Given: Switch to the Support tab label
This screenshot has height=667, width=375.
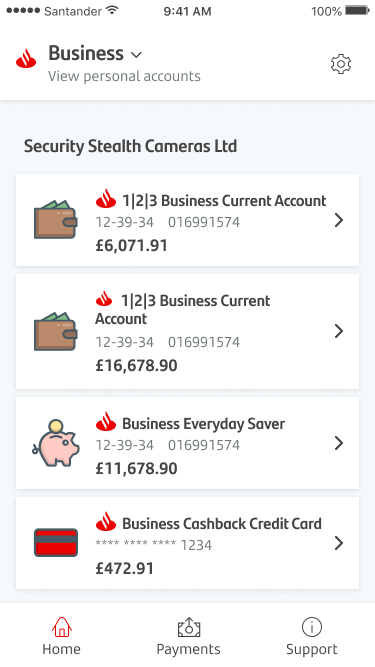Looking at the screenshot, I should [x=312, y=649].
